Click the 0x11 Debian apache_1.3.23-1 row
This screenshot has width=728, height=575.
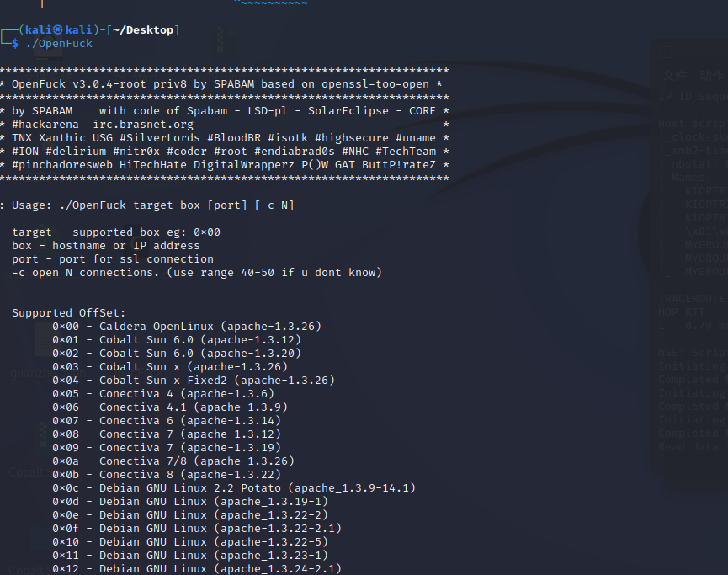click(x=190, y=556)
